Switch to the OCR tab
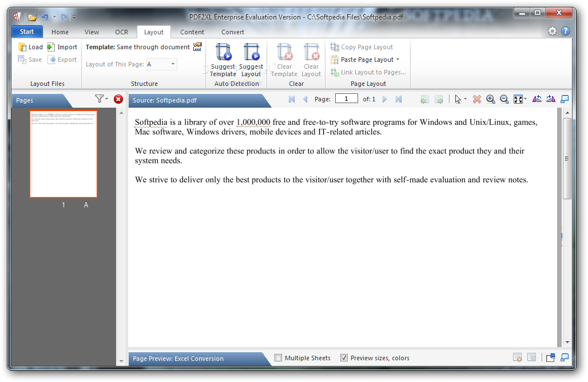 point(121,32)
